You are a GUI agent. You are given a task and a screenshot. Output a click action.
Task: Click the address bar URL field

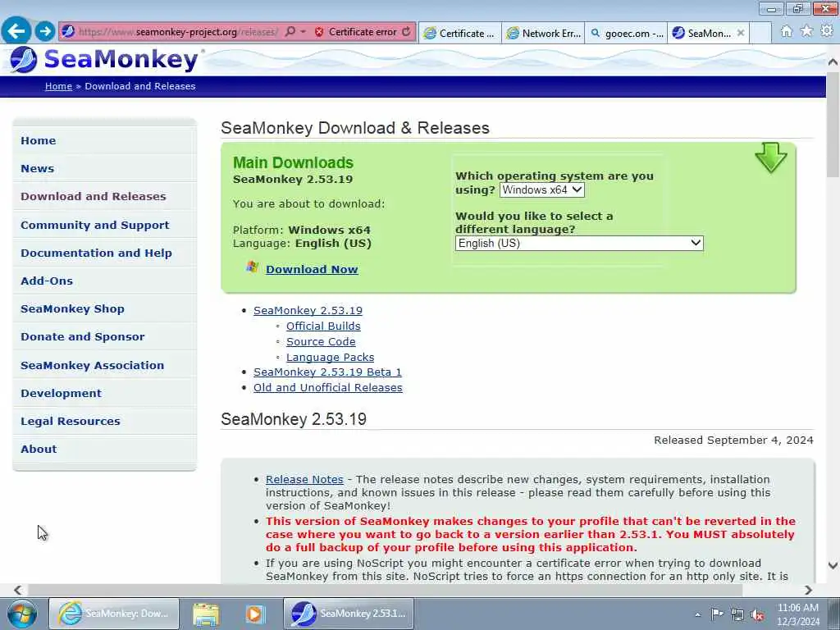point(178,32)
